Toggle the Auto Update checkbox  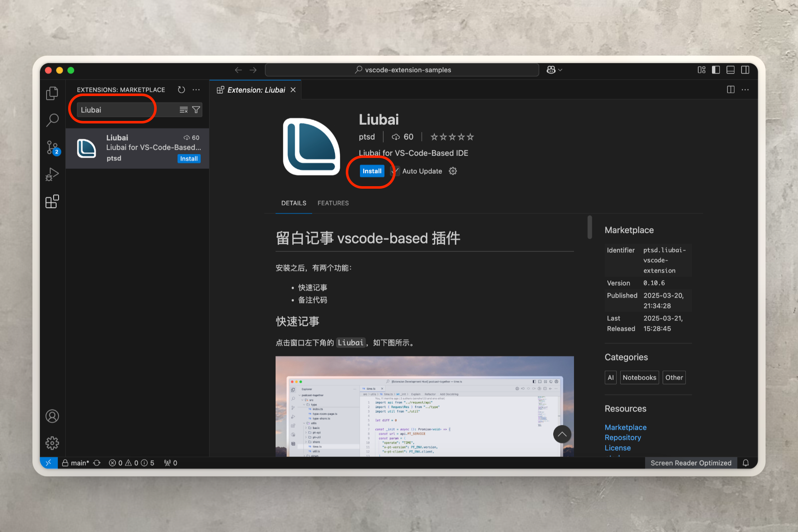[396, 171]
